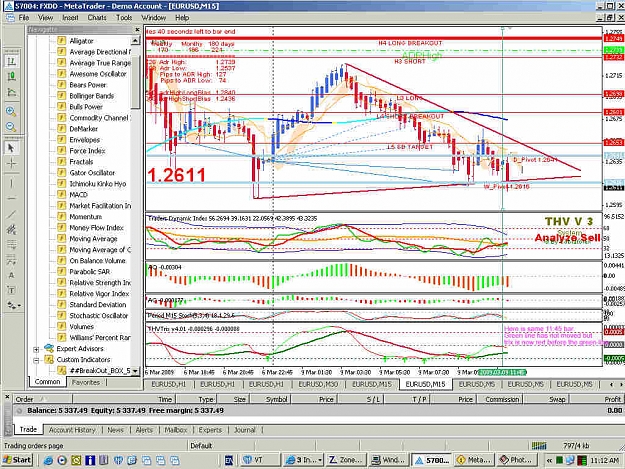625x469 pixels.
Task: Click the Expert Advisors folder icon
Action: pyautogui.click(x=49, y=348)
